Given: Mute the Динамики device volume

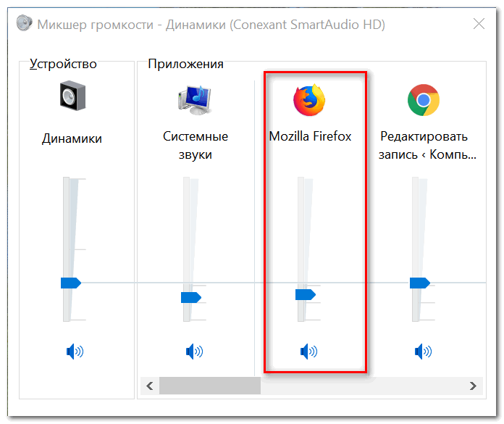Looking at the screenshot, I should 75,351.
